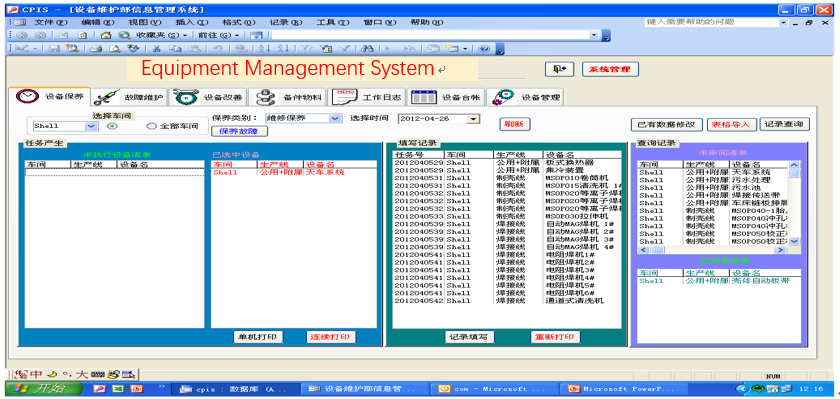Switch to the 备件物料 tab
The image size is (840, 399).
point(288,97)
